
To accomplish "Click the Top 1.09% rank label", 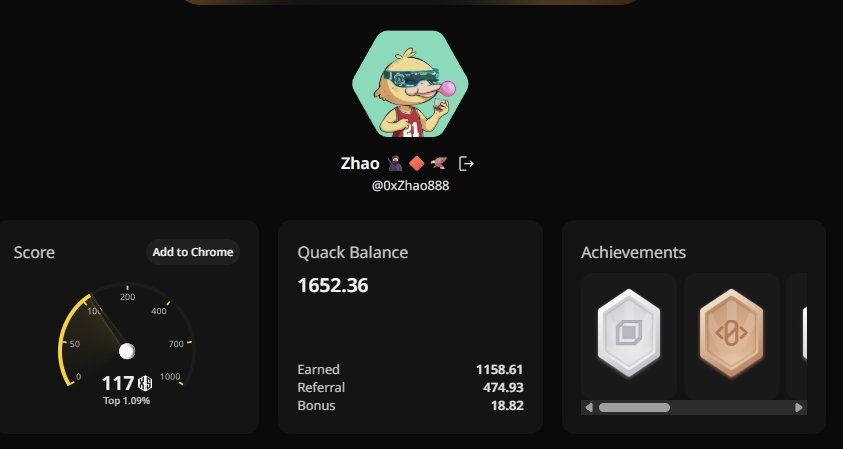I will coord(126,401).
